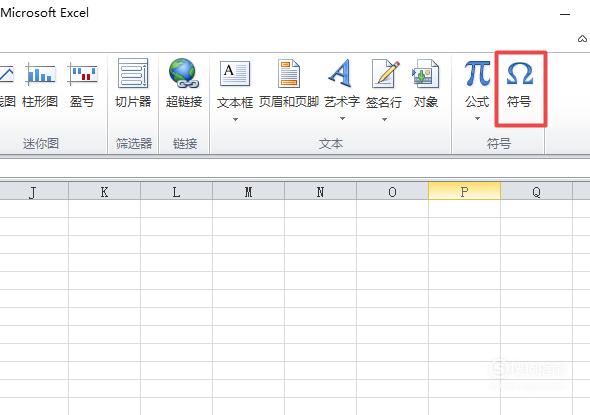Select column K header
This screenshot has width=590, height=415.
pos(105,192)
